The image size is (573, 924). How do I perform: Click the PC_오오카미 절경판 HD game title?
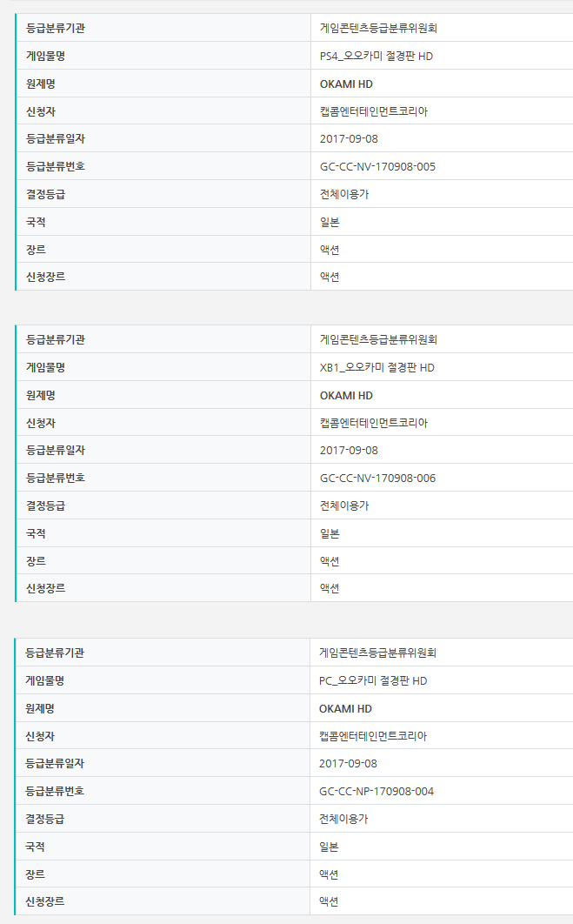pos(373,680)
